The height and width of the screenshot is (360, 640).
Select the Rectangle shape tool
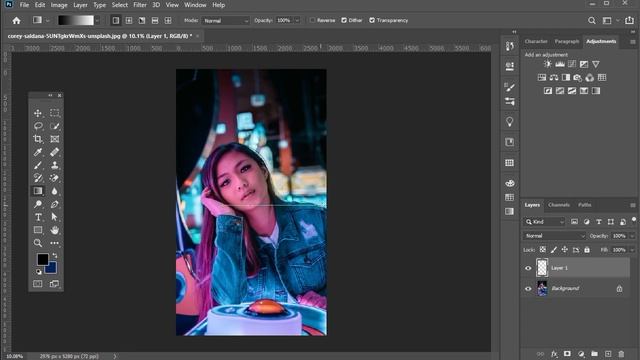38,230
